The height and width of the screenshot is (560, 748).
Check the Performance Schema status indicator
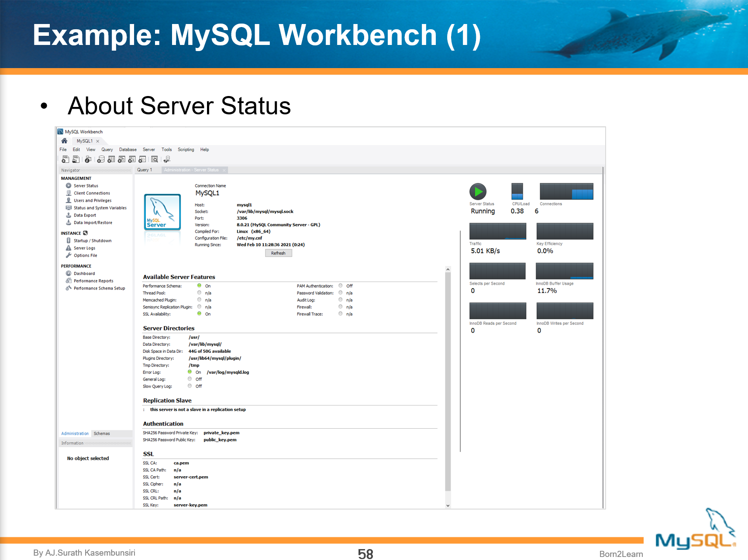[x=200, y=285]
